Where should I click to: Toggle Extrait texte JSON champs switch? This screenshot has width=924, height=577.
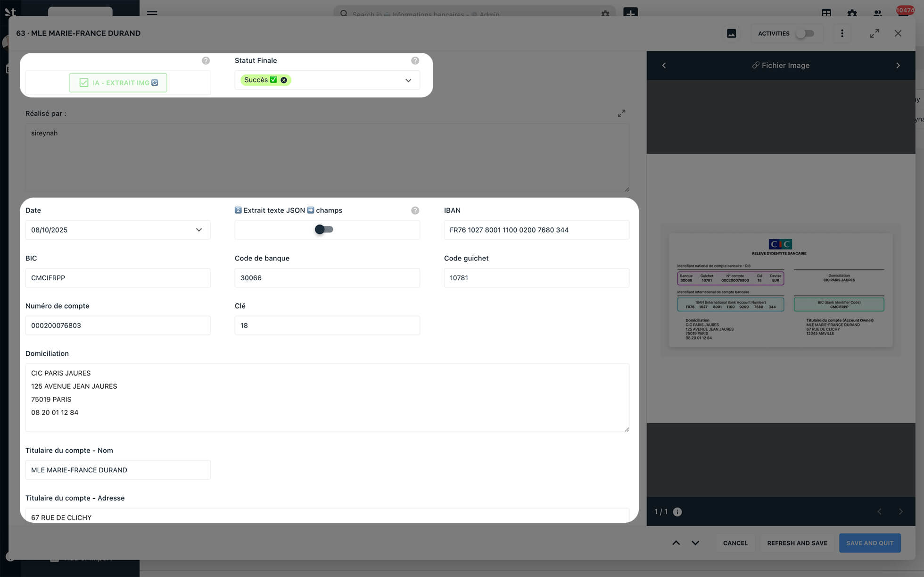tap(324, 230)
